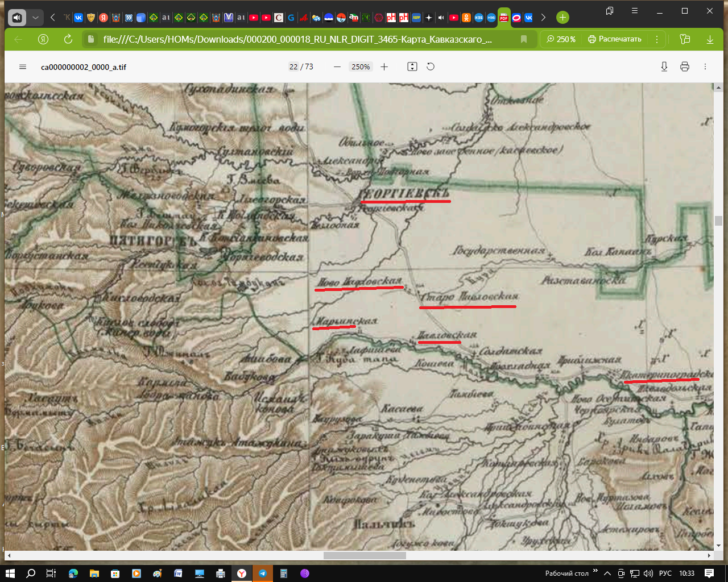Viewport: 728px width, 582px height.
Task: Switch to the active PDF tab
Action: (x=504, y=18)
